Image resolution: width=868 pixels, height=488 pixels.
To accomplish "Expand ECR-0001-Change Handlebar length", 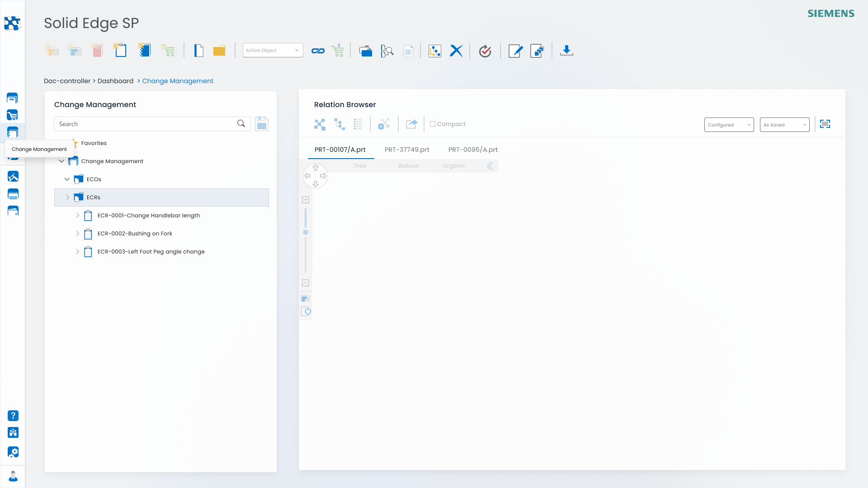I will click(78, 216).
